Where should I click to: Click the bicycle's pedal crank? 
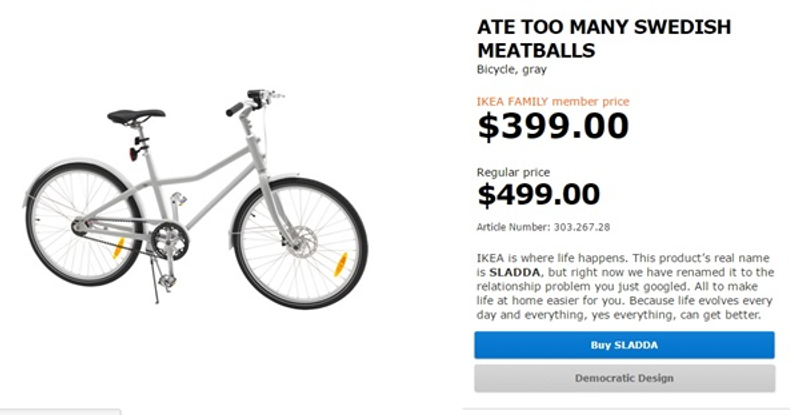[169, 240]
